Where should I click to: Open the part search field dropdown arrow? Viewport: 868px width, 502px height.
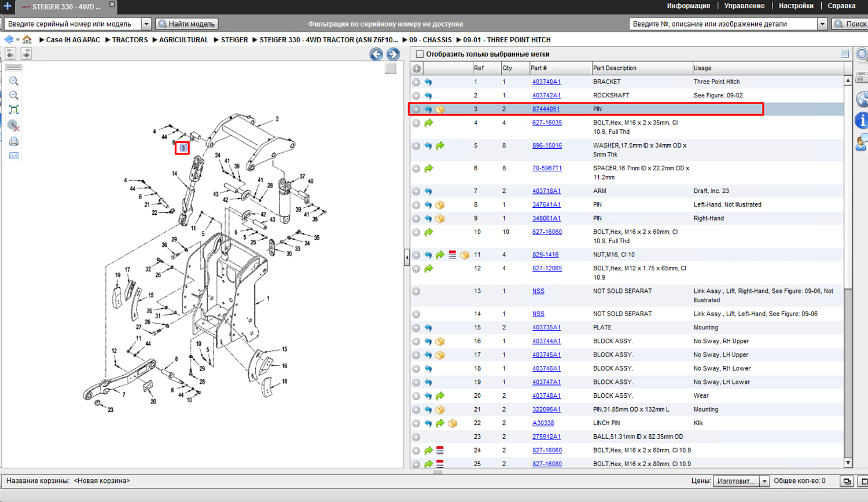[x=822, y=24]
